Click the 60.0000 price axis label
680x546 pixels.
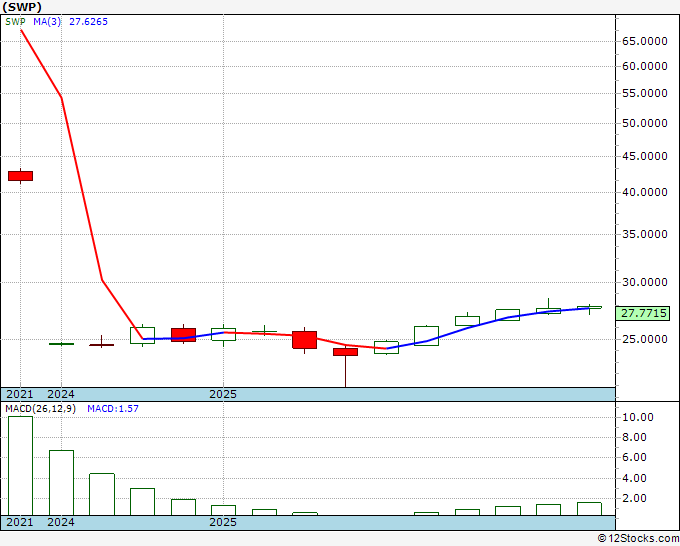point(645,66)
